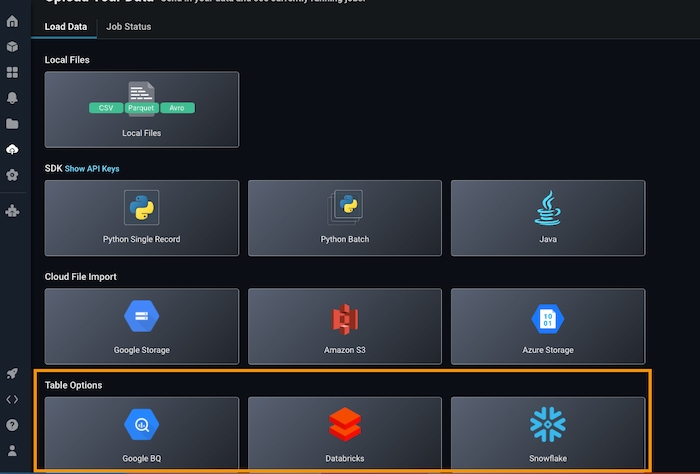This screenshot has width=700, height=474.
Task: Switch to the Job Status tab
Action: pos(129,27)
